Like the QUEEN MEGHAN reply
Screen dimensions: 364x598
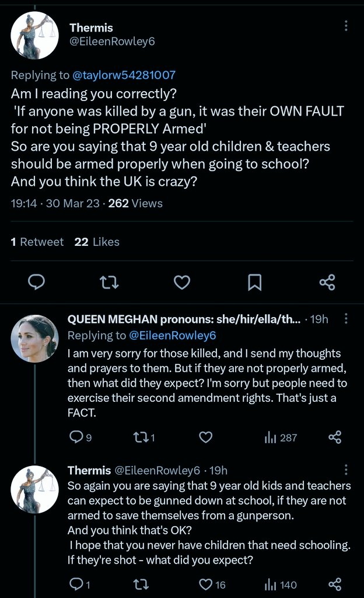(x=205, y=437)
